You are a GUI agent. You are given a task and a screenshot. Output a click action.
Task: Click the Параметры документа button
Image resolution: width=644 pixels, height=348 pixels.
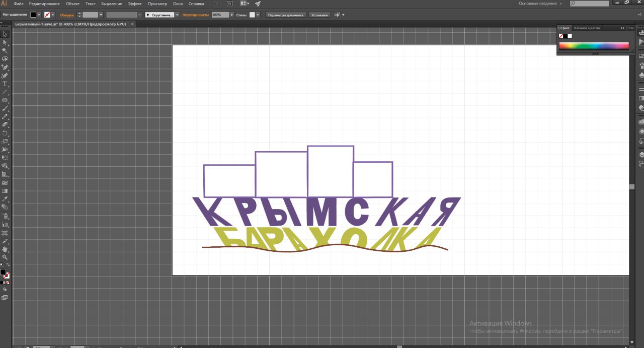[x=285, y=15]
